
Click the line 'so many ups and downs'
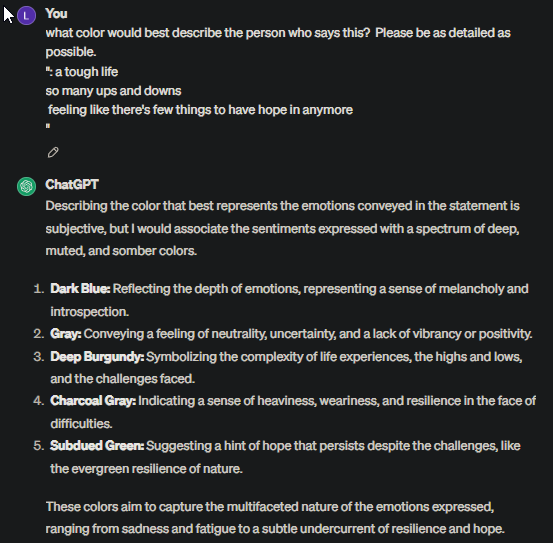113,91
